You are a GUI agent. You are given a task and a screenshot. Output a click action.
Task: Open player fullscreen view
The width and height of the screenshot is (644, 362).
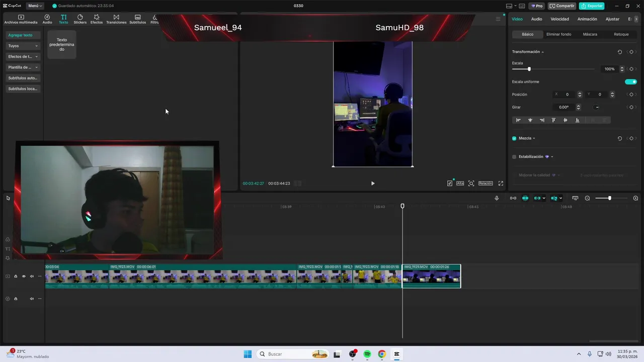(501, 184)
